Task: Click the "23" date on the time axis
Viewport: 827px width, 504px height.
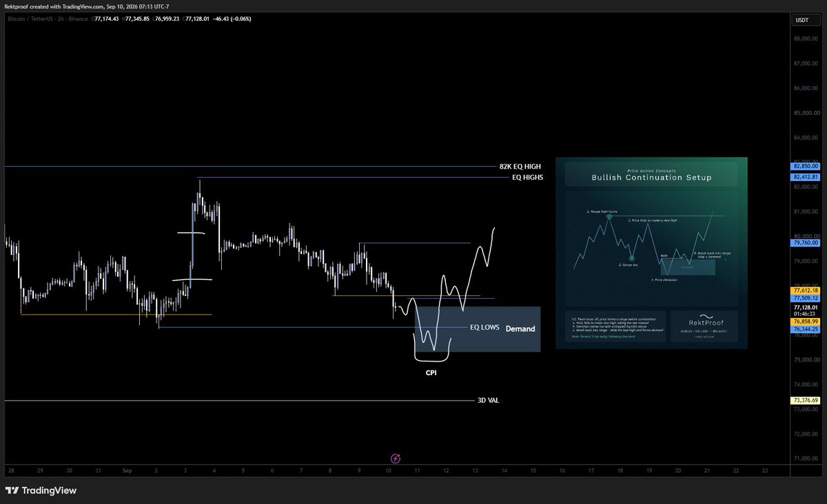Action: 765,470
